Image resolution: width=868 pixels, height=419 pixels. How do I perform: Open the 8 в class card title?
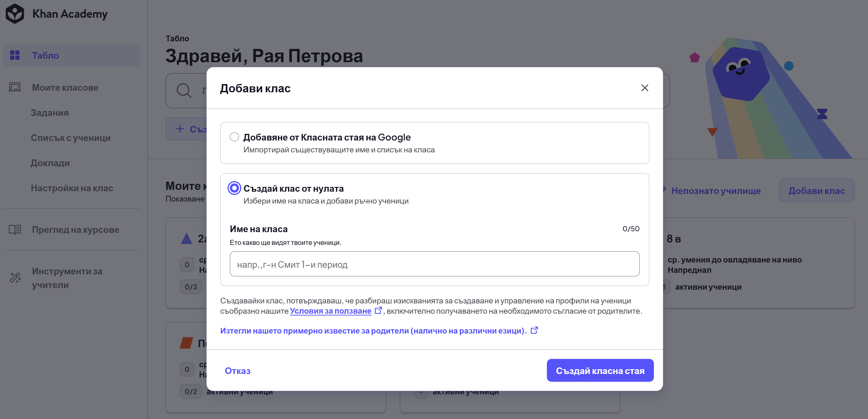point(674,239)
